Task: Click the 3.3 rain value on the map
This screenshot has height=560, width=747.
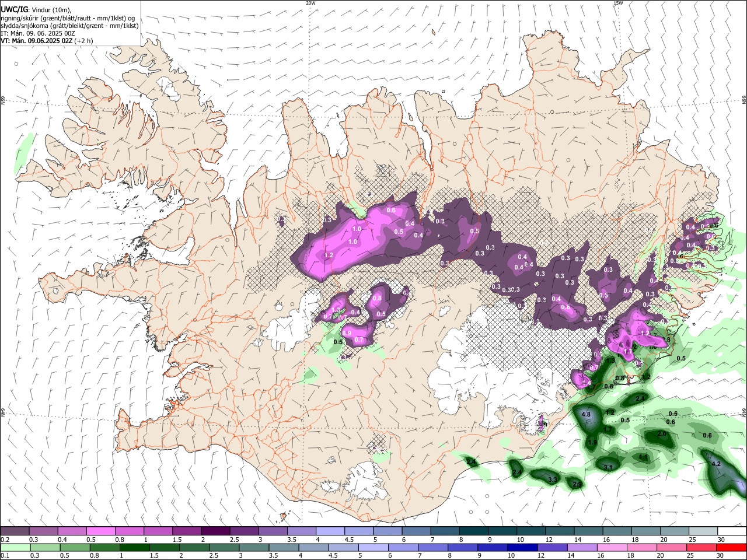Action: point(553,480)
